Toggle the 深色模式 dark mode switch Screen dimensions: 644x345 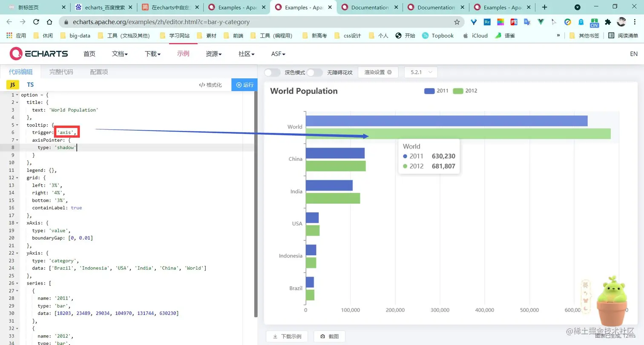pos(272,72)
